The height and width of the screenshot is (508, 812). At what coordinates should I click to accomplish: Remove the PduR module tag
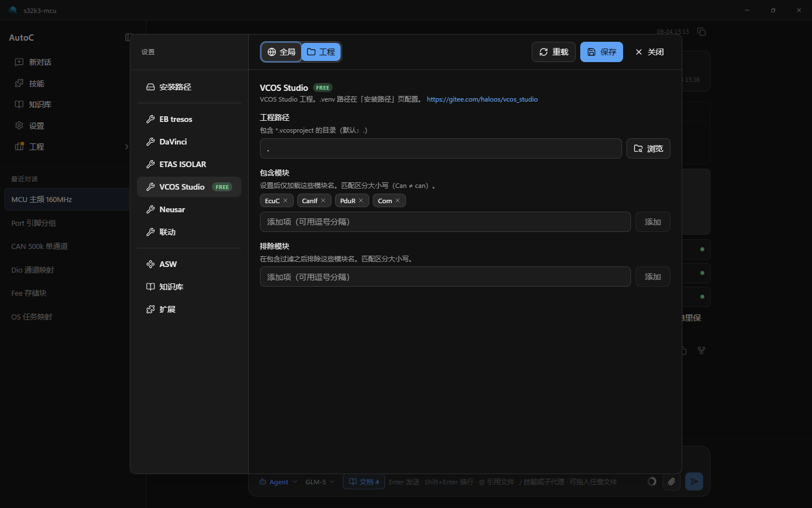(x=361, y=200)
